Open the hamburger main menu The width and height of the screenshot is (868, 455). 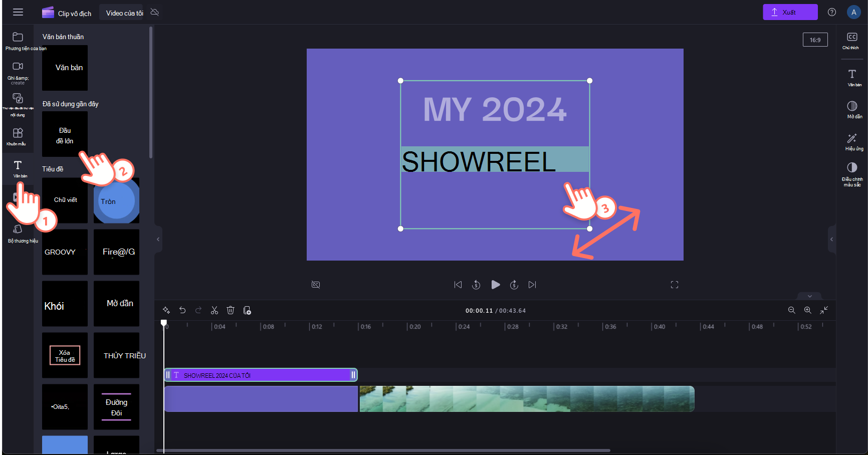(x=18, y=12)
